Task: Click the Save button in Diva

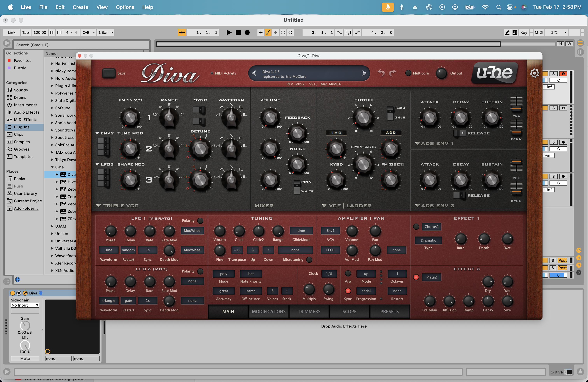Action: (109, 73)
